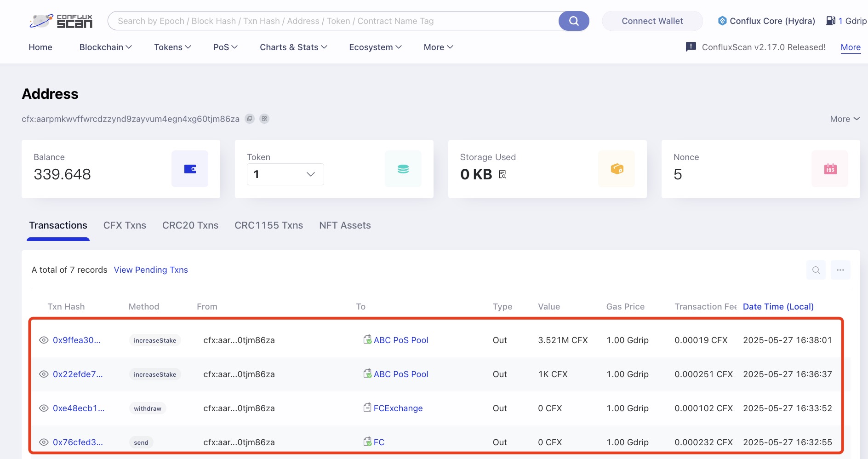The width and height of the screenshot is (868, 459).
Task: Click the blue search magnifier button
Action: [x=574, y=21]
